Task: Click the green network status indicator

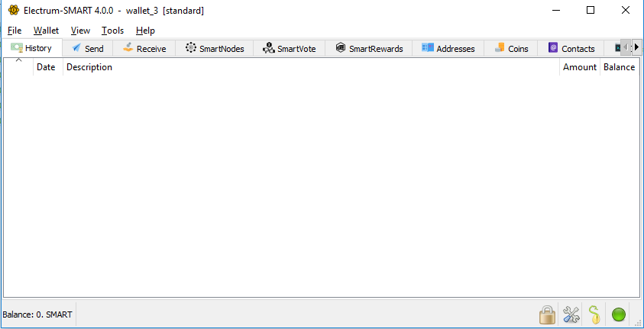Action: click(x=619, y=314)
